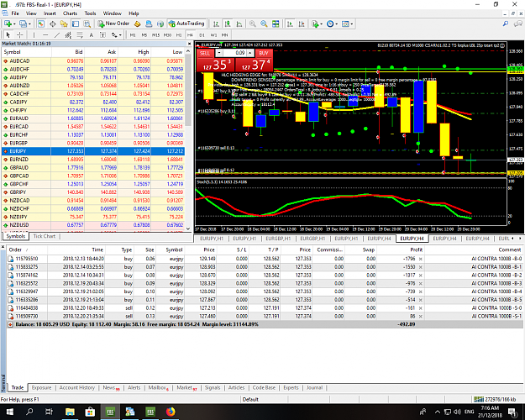This screenshot has height=420, width=525.
Task: Zoom in on the chart
Action: pyautogui.click(x=253, y=24)
